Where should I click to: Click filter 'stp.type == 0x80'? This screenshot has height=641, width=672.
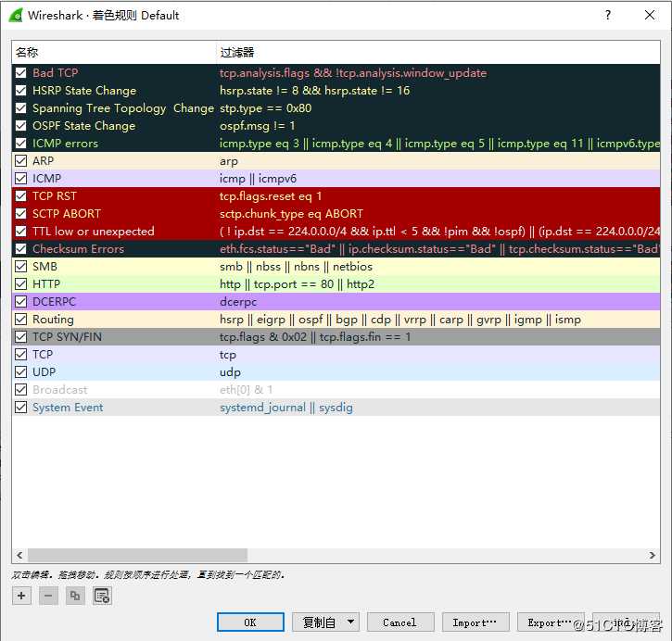pos(265,107)
